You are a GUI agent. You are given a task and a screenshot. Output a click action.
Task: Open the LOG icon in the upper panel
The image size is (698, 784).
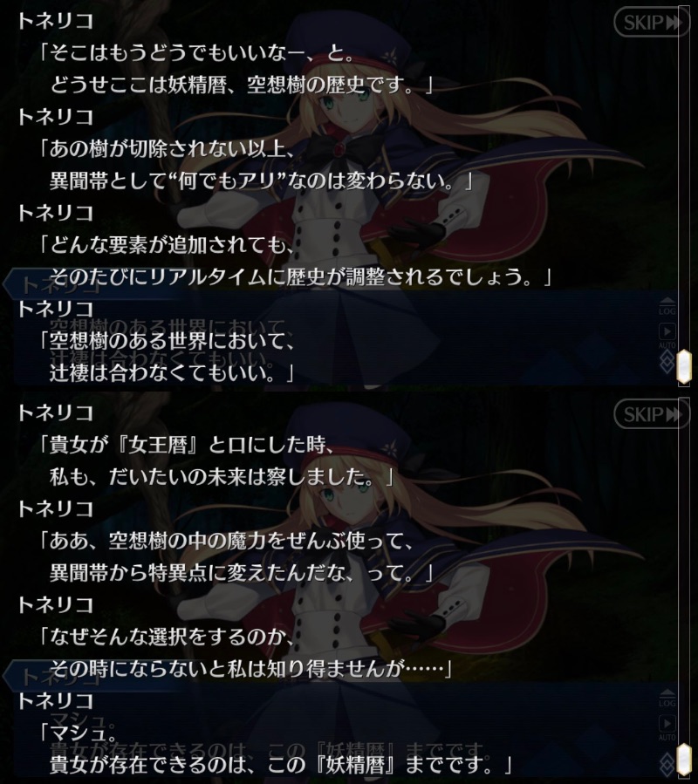click(x=667, y=305)
